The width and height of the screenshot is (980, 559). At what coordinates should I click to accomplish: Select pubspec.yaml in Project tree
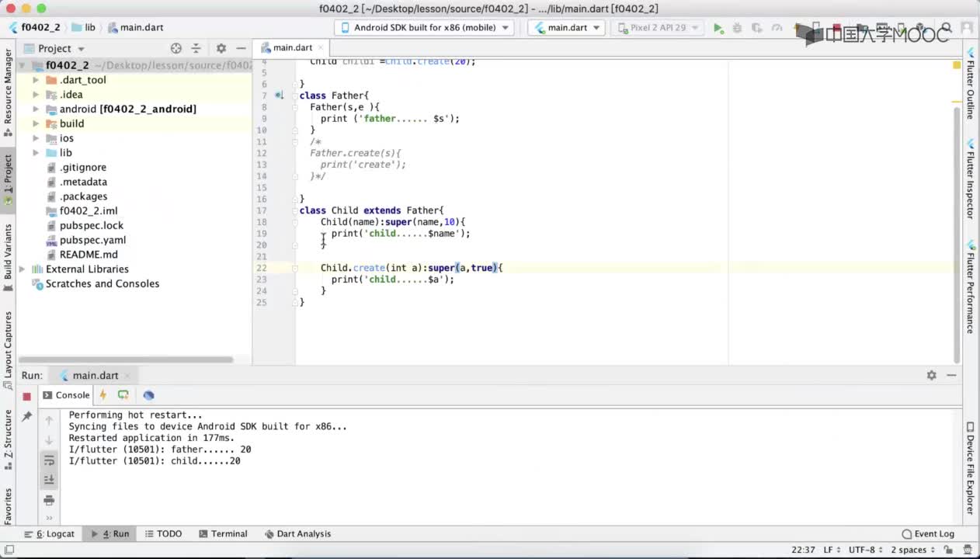92,240
